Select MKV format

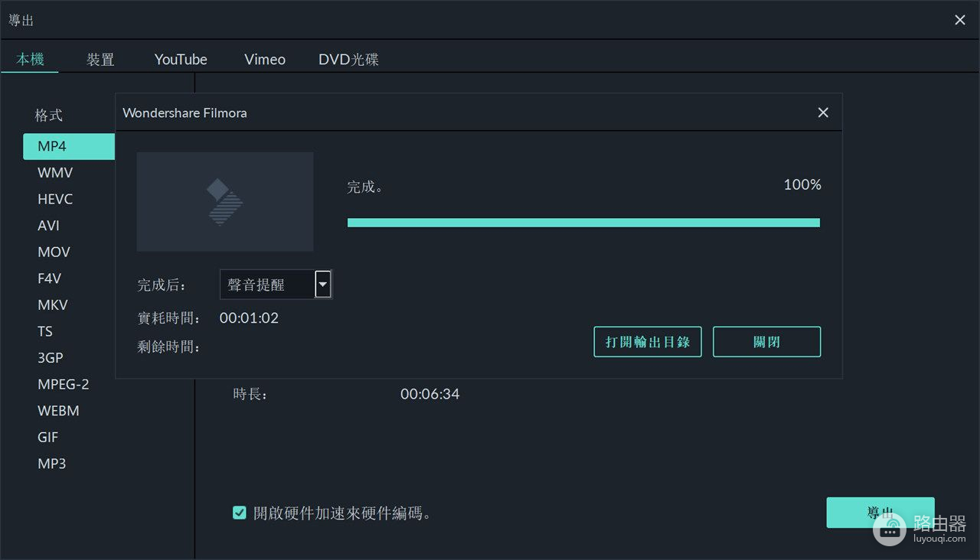53,304
